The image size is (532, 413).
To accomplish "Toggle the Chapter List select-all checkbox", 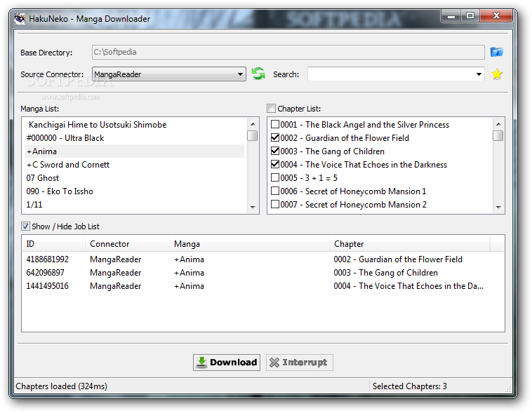I will click(271, 109).
